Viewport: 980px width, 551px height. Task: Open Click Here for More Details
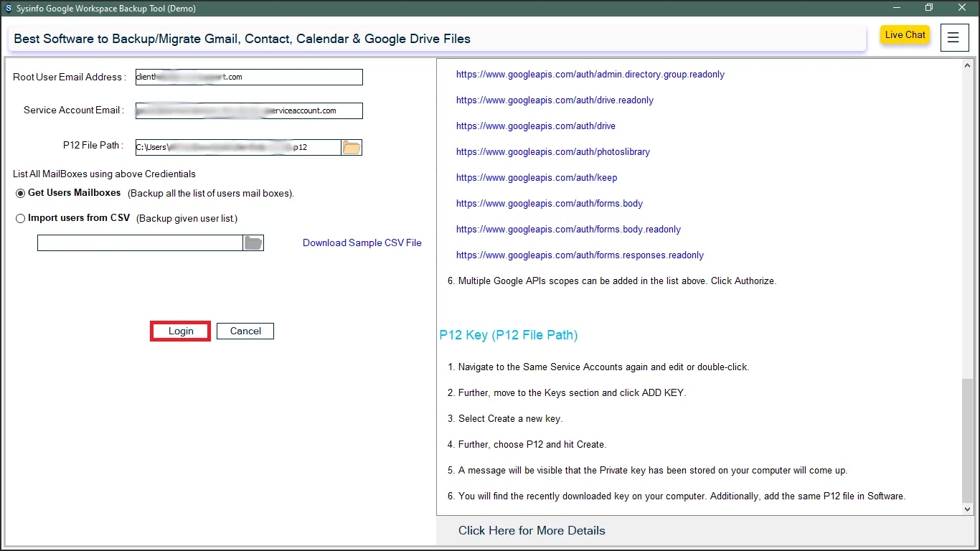pos(532,531)
